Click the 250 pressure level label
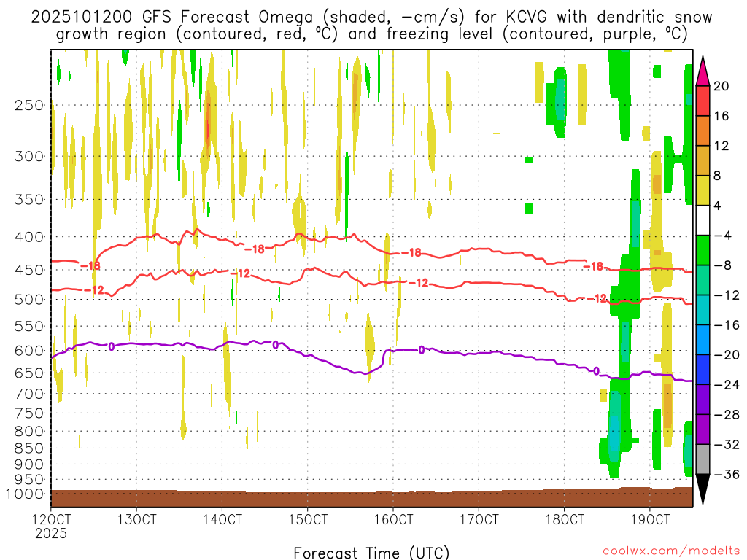The height and width of the screenshot is (560, 747). tap(29, 105)
